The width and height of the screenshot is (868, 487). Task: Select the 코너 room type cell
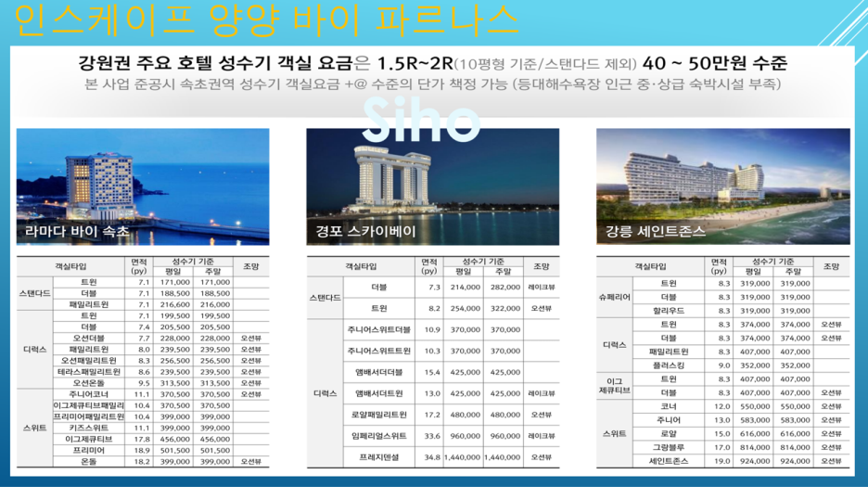669,406
